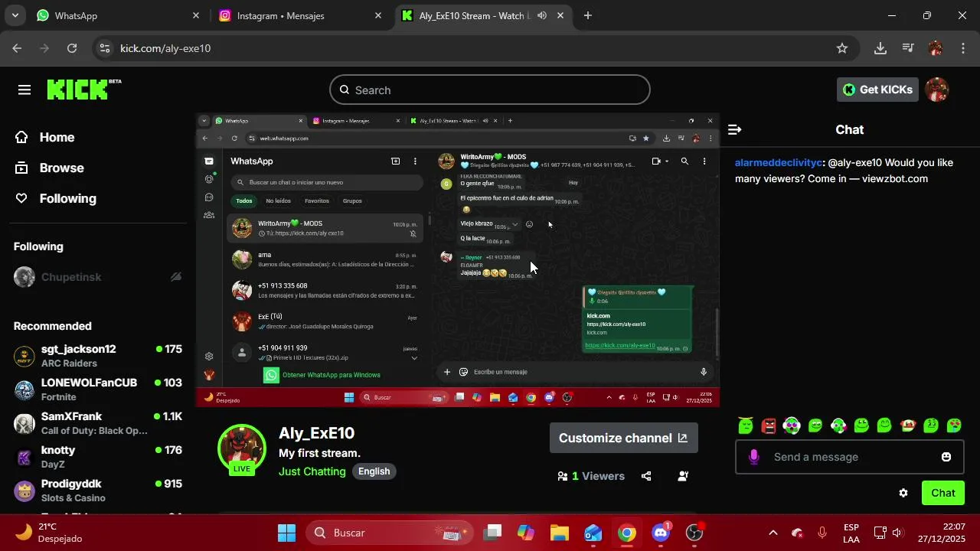Click the stream video player
980x551 pixels.
click(x=458, y=259)
